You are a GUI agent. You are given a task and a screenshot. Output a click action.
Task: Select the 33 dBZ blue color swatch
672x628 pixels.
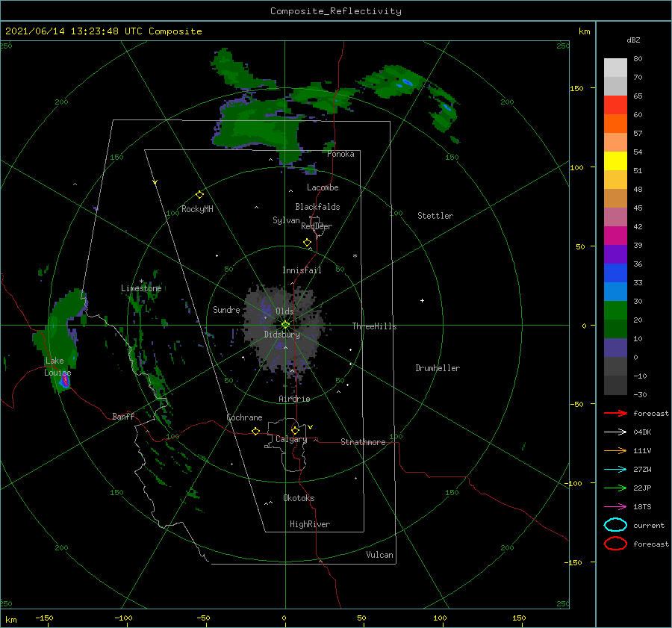click(x=615, y=273)
